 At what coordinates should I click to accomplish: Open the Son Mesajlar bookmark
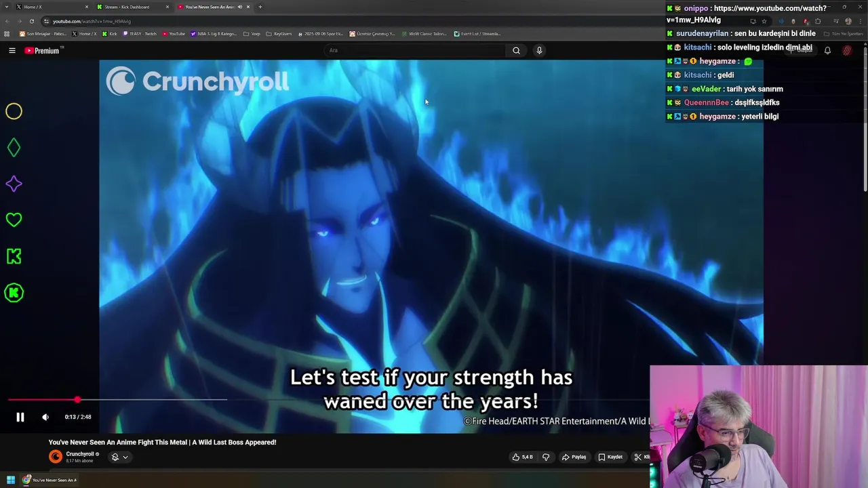point(42,33)
